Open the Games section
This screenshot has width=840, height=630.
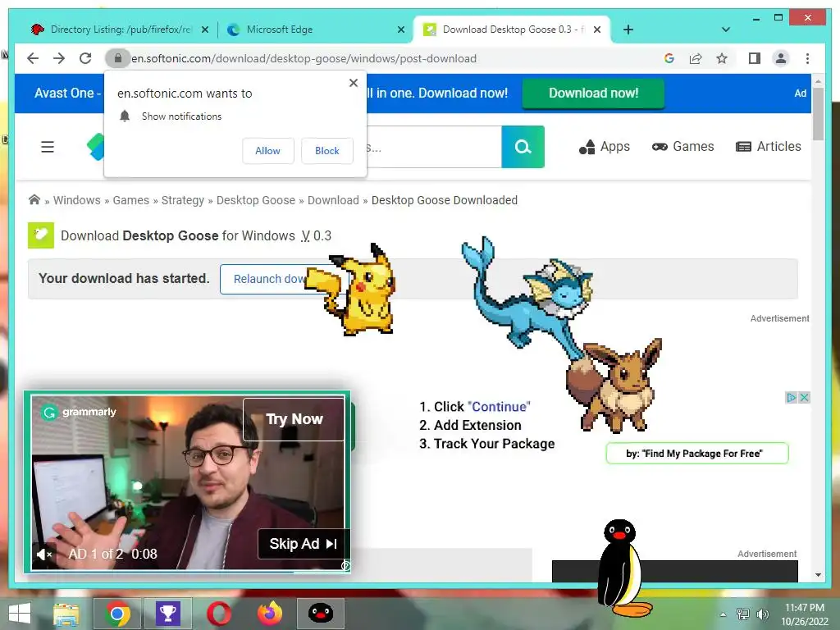point(682,146)
